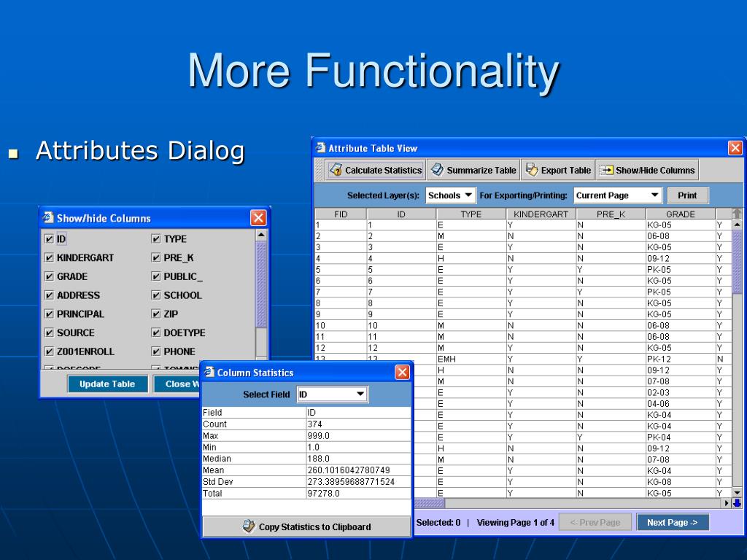Open the Select Field dropdown in Column Statistics
Viewport: 747px width, 560px height.
[x=332, y=394]
